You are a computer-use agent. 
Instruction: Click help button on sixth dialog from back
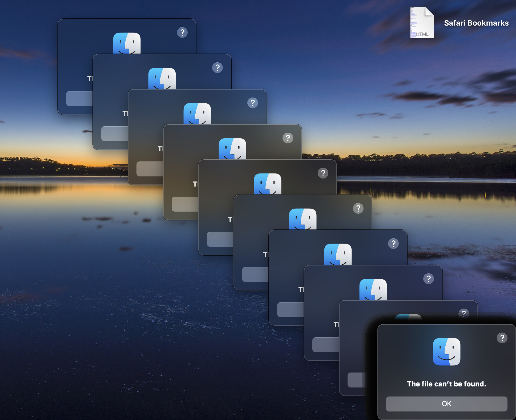point(358,208)
